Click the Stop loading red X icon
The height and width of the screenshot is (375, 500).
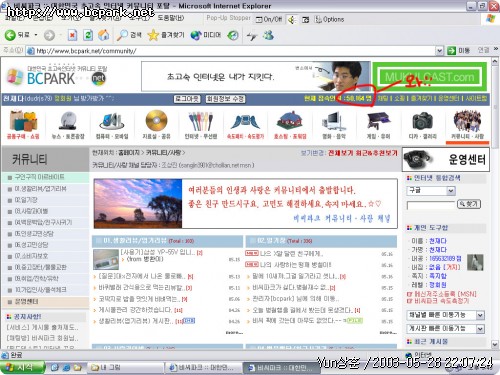coord(72,35)
